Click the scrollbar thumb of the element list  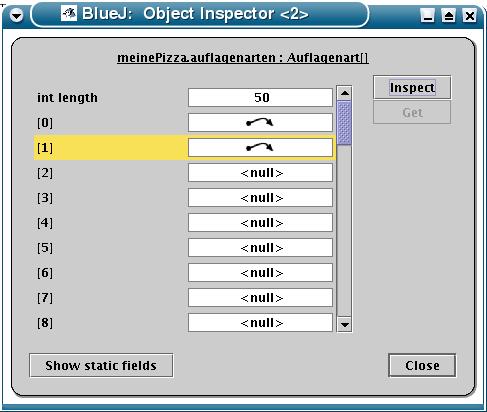click(x=345, y=123)
